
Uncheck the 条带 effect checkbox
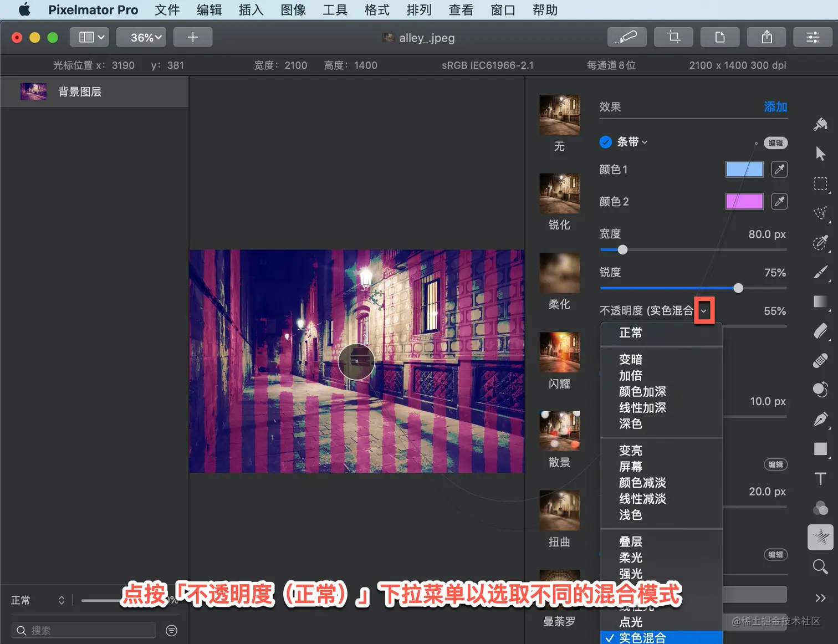[606, 142]
